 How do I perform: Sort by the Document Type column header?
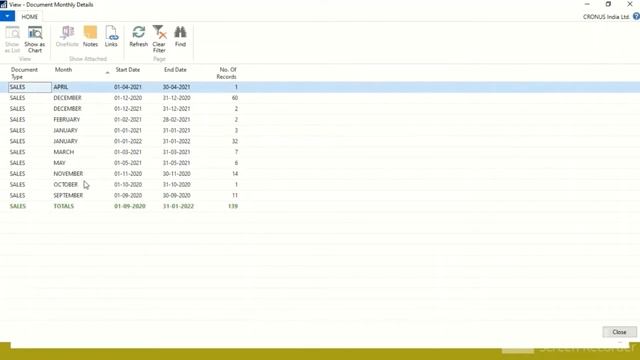24,73
